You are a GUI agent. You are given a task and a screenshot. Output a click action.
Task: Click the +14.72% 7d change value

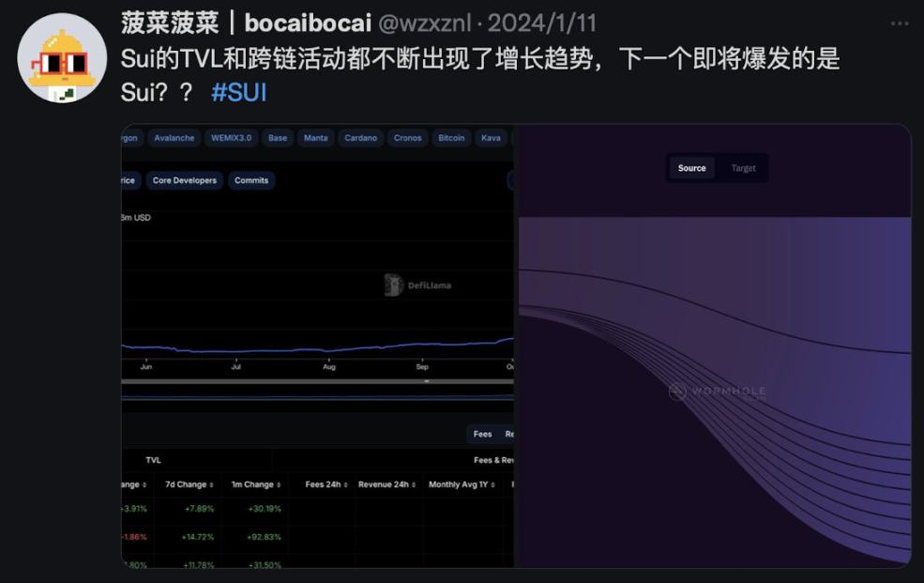(x=197, y=537)
